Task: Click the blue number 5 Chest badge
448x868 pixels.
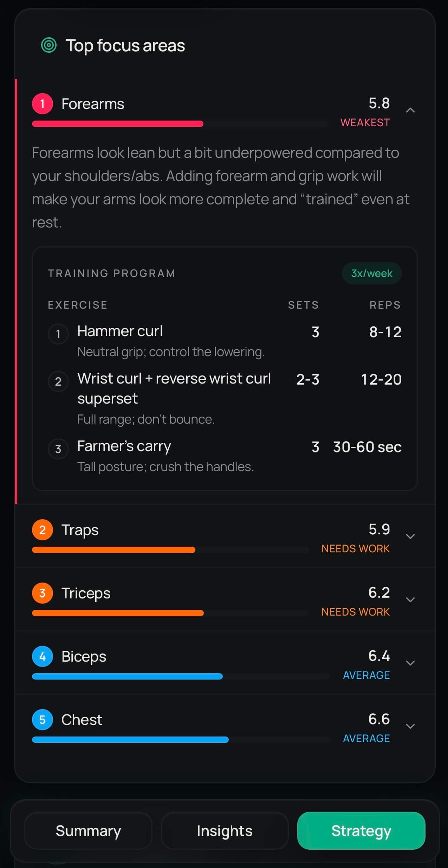Action: [43, 720]
